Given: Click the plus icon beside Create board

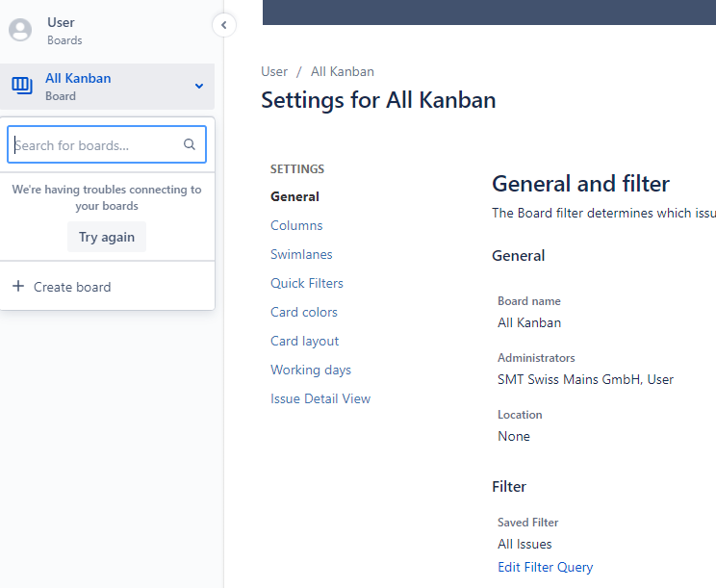Looking at the screenshot, I should click(x=18, y=286).
